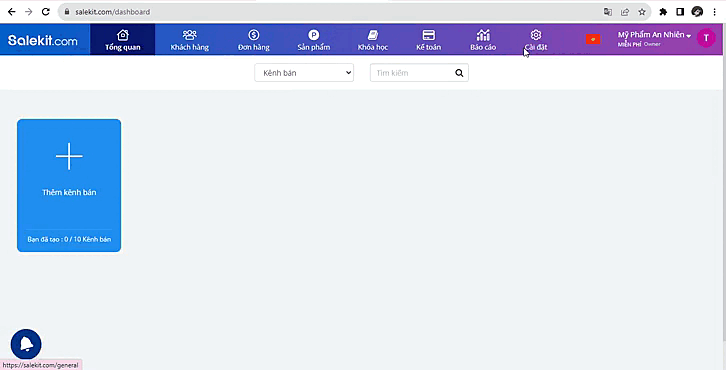This screenshot has width=726, height=370.
Task: Click the Salekit.com logo
Action: (x=43, y=40)
